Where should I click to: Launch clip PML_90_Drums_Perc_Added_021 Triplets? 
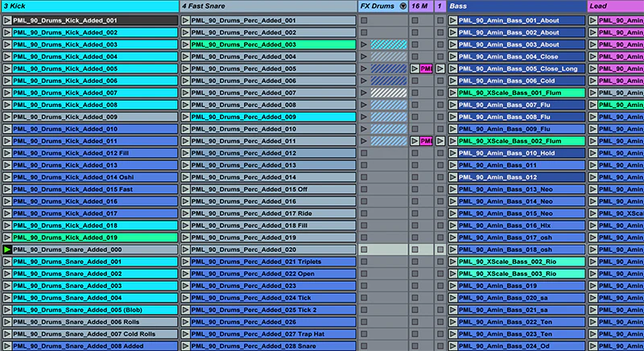click(186, 262)
